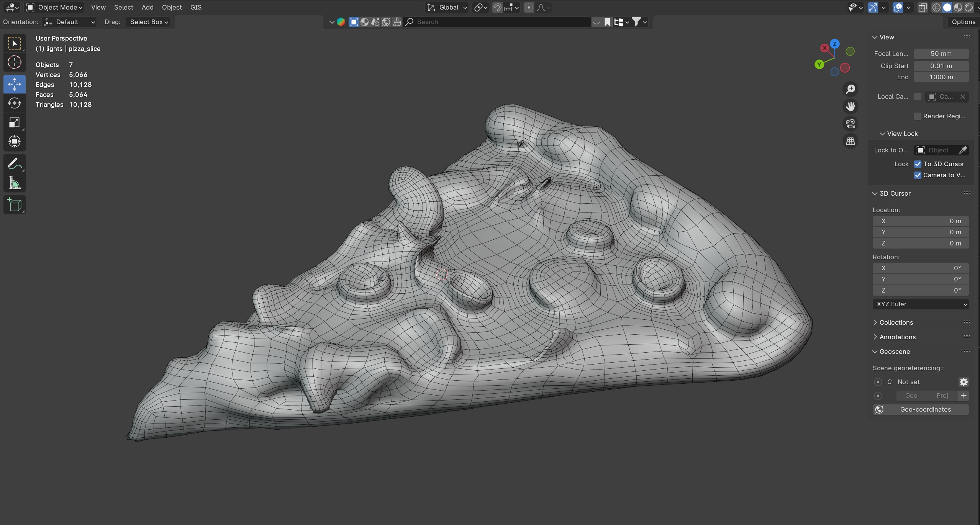Open the Object Mode dropdown
Viewport: 980px width, 525px height.
[54, 7]
